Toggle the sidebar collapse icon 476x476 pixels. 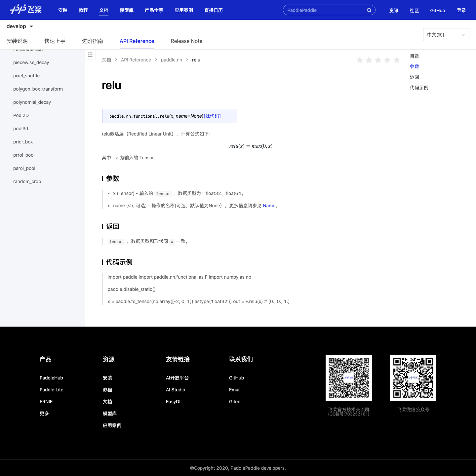click(90, 55)
